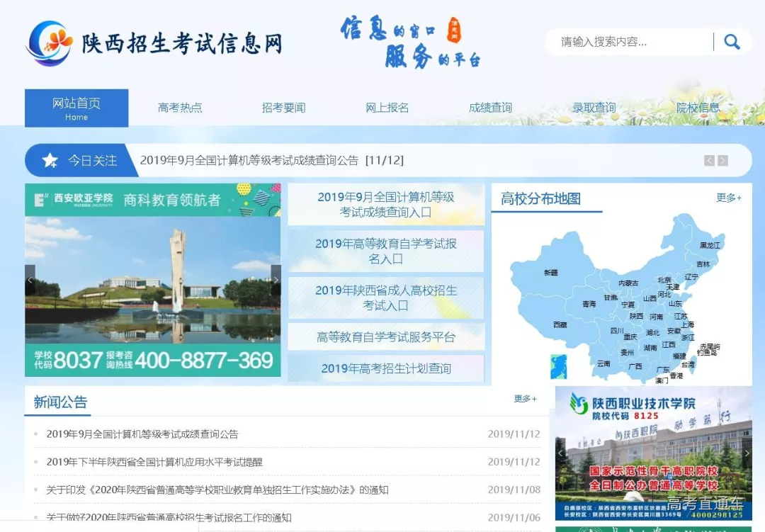This screenshot has height=532, width=765.
Task: Click the South China Sea inset map
Action: pos(559,366)
